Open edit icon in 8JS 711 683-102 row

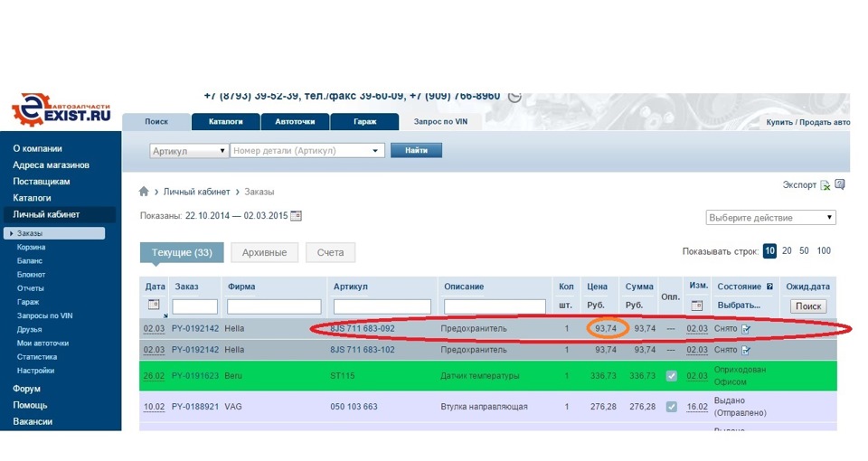(746, 350)
